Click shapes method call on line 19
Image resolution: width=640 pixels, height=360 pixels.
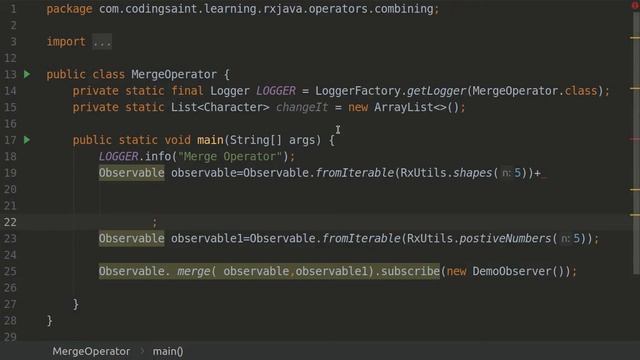(x=472, y=173)
